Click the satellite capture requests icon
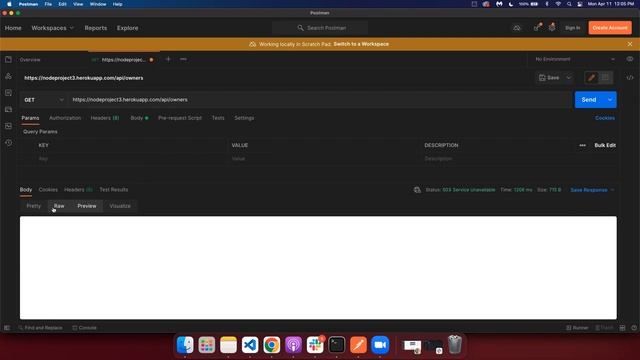Viewport: 640px width, 360px height. pos(538,27)
